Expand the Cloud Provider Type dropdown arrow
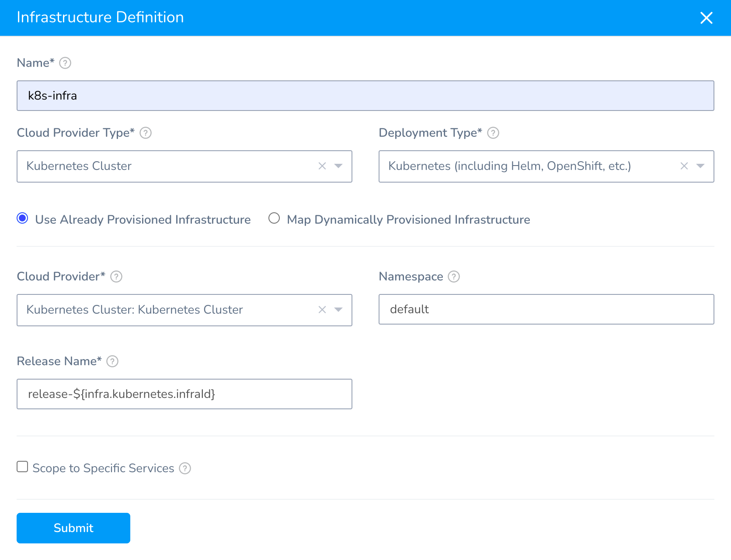 (338, 166)
